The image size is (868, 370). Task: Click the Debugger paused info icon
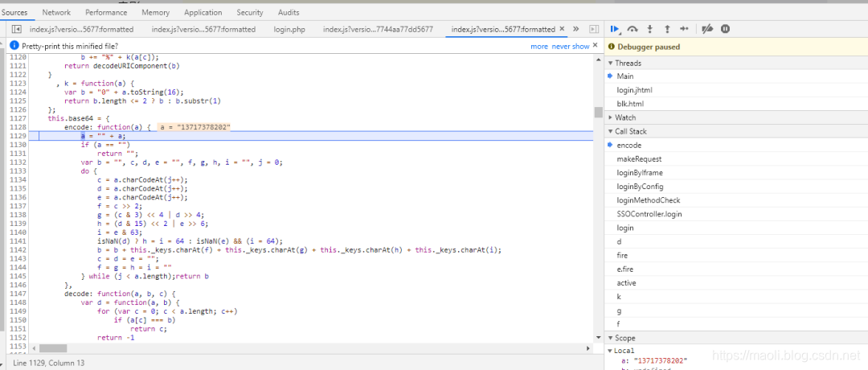(x=612, y=47)
